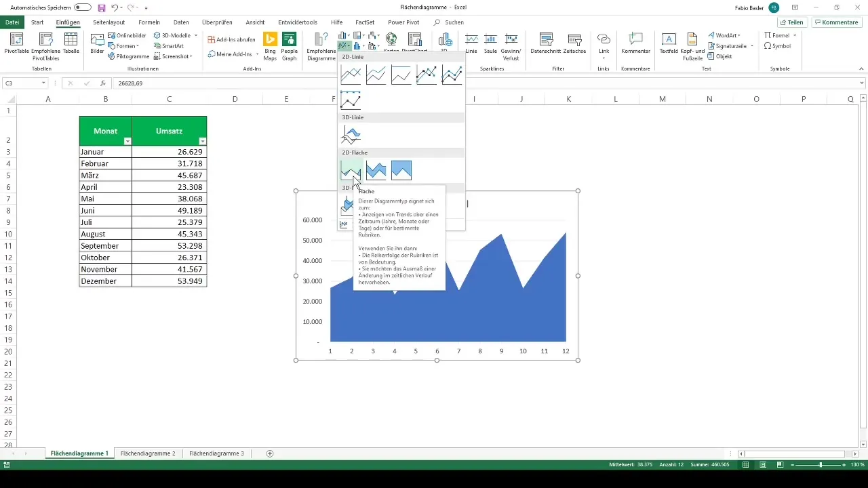Open People Graph add-in
This screenshot has height=488, width=868.
click(x=290, y=45)
